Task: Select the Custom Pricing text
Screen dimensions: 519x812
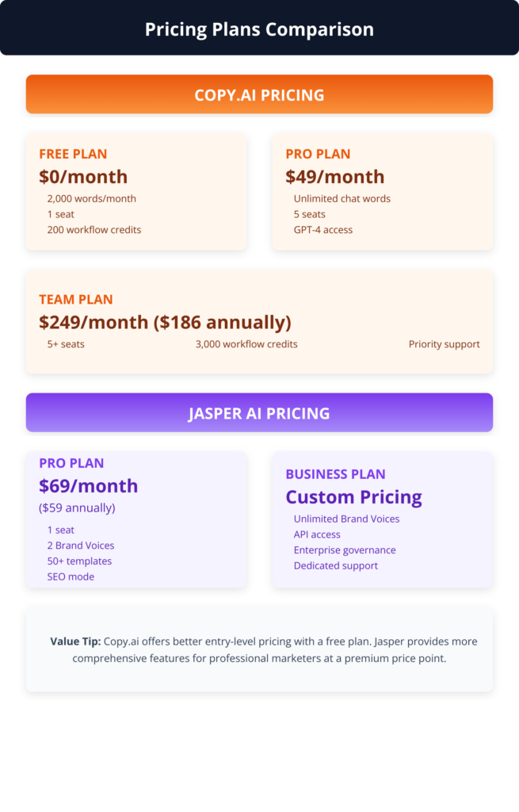Action: [x=353, y=497]
